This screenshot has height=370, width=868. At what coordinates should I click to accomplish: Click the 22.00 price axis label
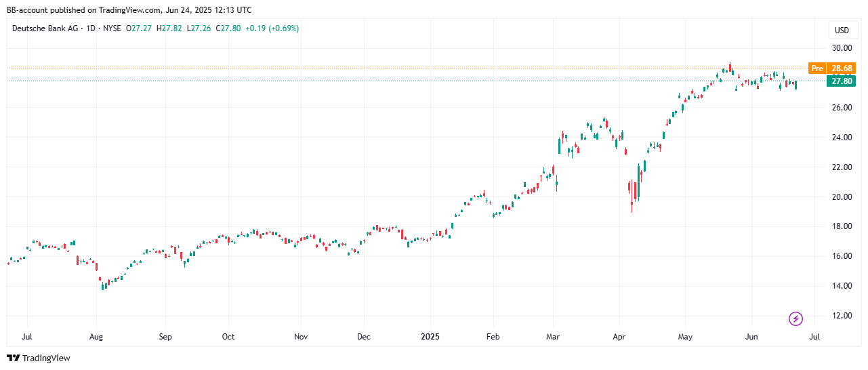pyautogui.click(x=842, y=167)
